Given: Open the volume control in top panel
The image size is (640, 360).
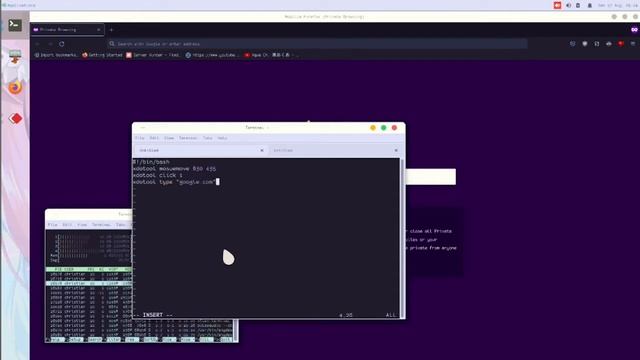Looking at the screenshot, I should click(568, 5).
